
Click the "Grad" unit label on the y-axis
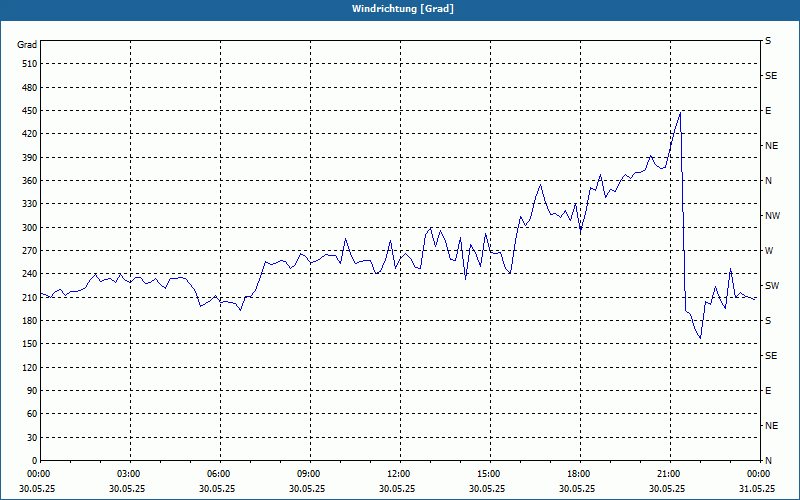[27, 45]
